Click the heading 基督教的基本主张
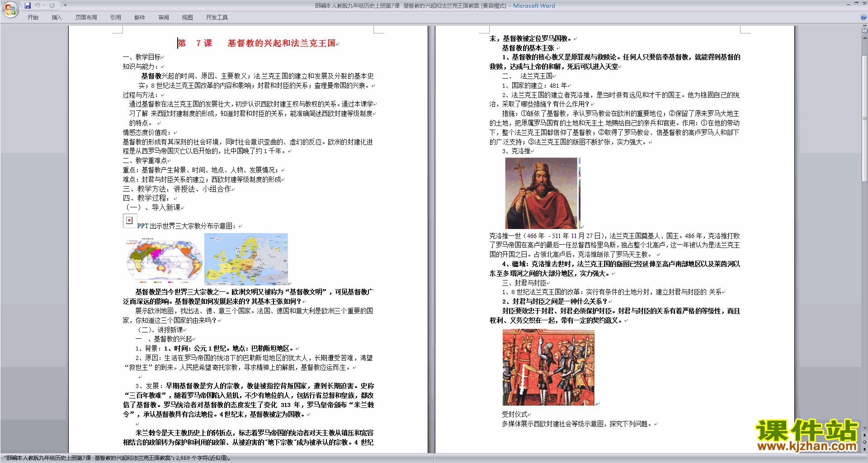Screen dimensions: 868x463 point(528,48)
